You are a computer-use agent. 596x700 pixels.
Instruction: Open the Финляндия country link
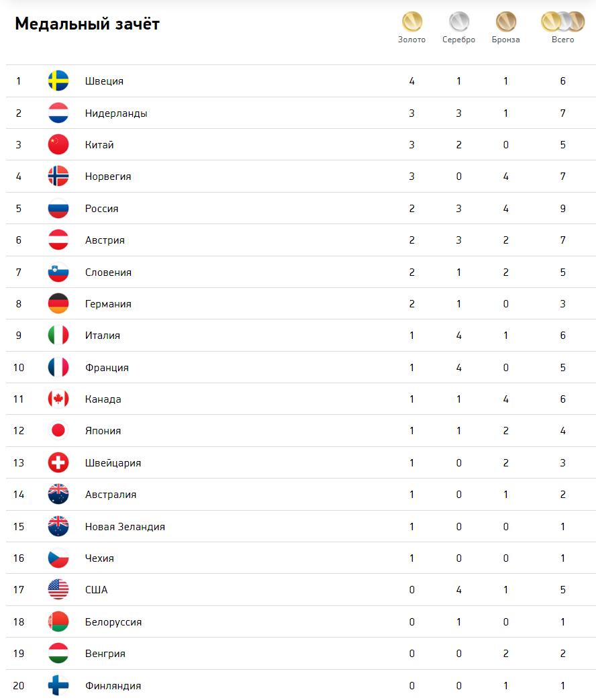click(113, 686)
